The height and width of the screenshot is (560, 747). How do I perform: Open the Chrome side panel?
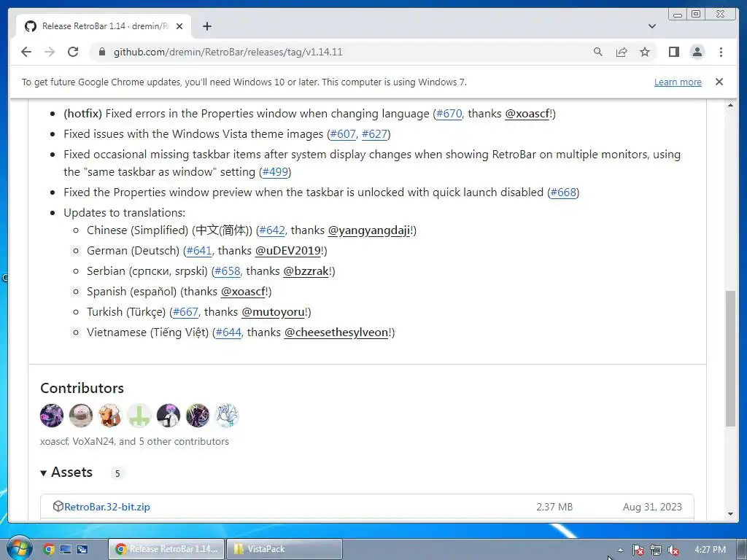pyautogui.click(x=673, y=52)
